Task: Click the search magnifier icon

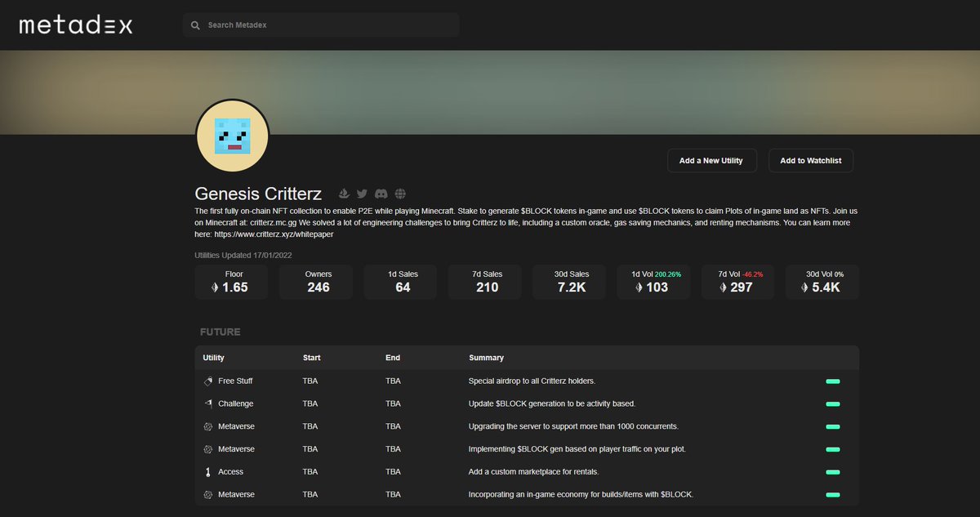Action: pos(195,25)
